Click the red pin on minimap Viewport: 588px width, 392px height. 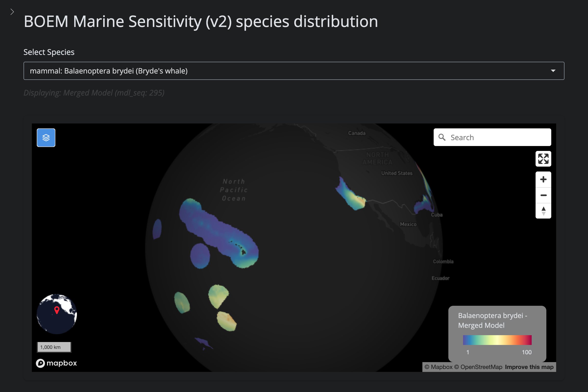(57, 310)
